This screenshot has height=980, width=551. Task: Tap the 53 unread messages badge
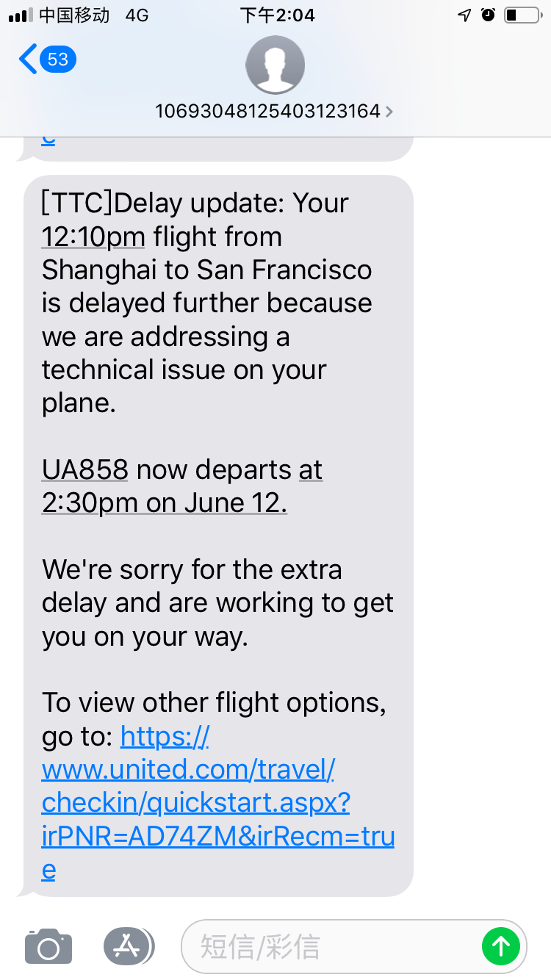58,59
